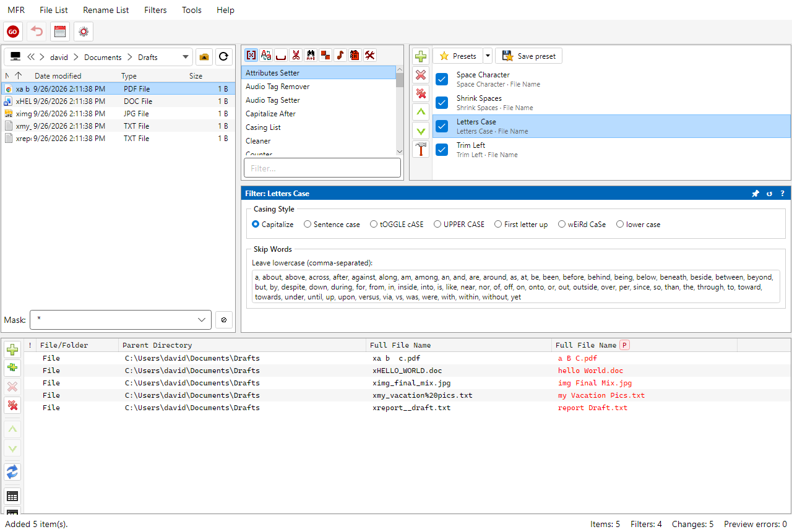Open the folder path history dropdown
The width and height of the screenshot is (792, 532).
click(x=186, y=57)
